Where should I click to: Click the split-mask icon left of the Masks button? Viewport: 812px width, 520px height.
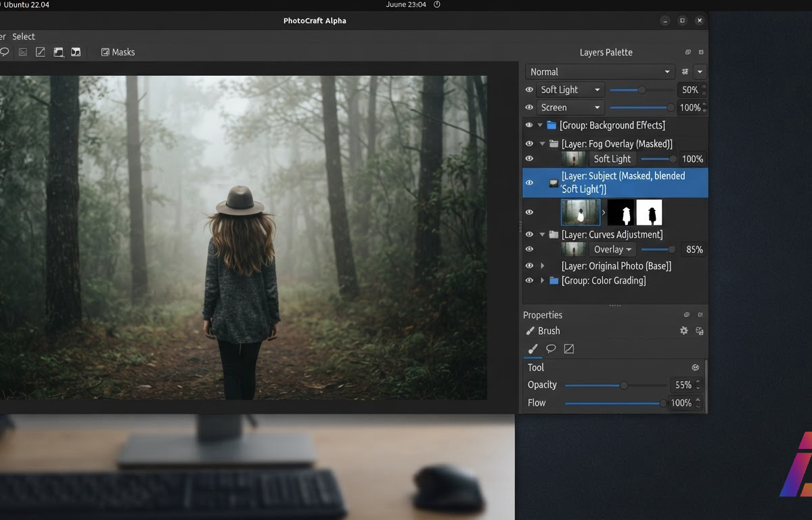76,52
